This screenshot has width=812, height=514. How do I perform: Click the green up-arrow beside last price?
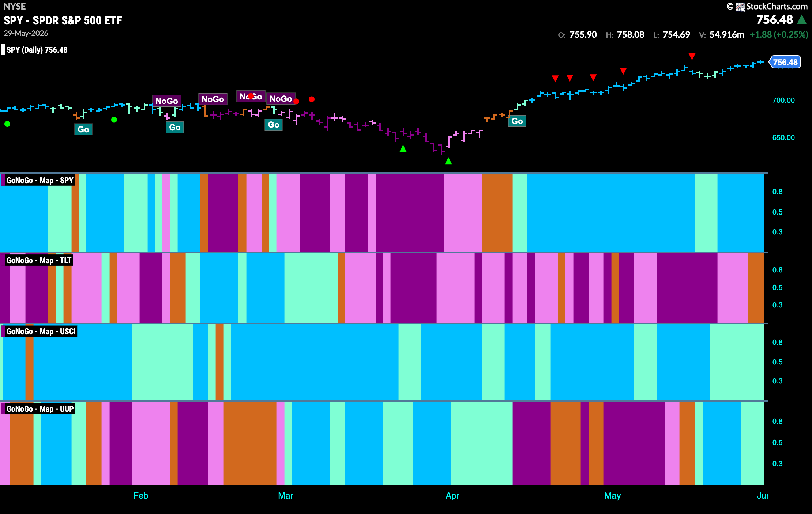point(802,19)
